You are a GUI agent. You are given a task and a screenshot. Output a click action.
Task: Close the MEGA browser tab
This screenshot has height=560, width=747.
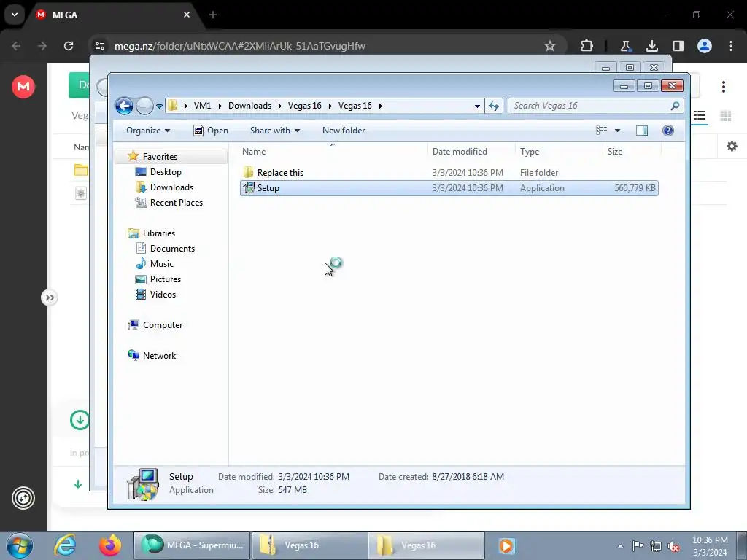tap(187, 15)
